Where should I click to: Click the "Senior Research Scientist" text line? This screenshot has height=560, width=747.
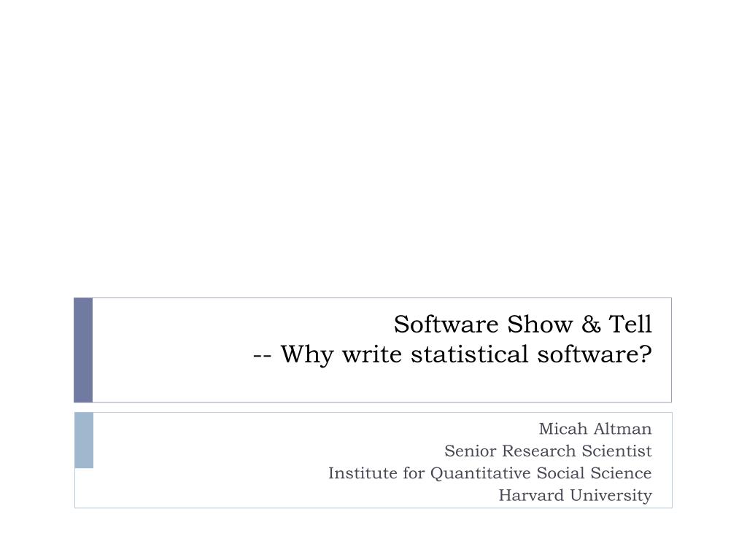coord(548,451)
